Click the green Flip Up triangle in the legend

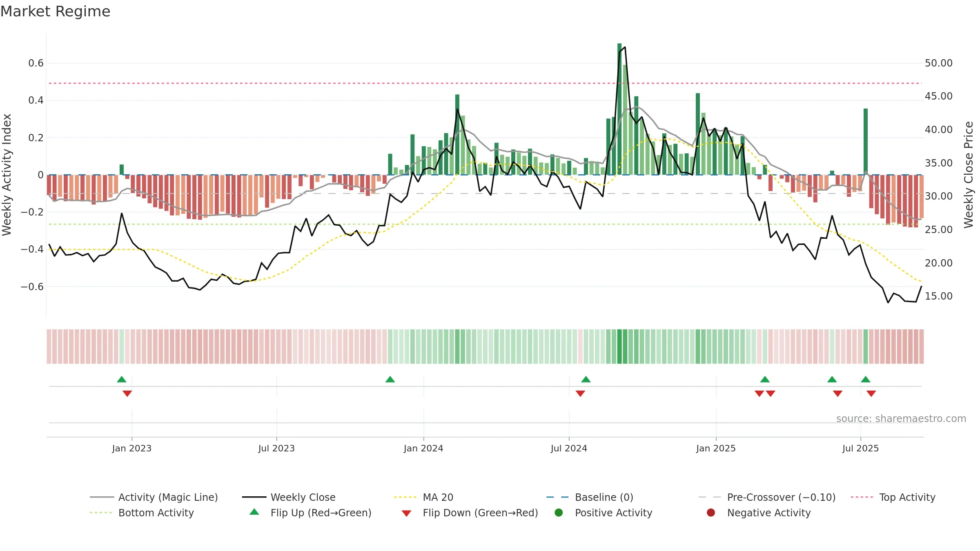(254, 512)
